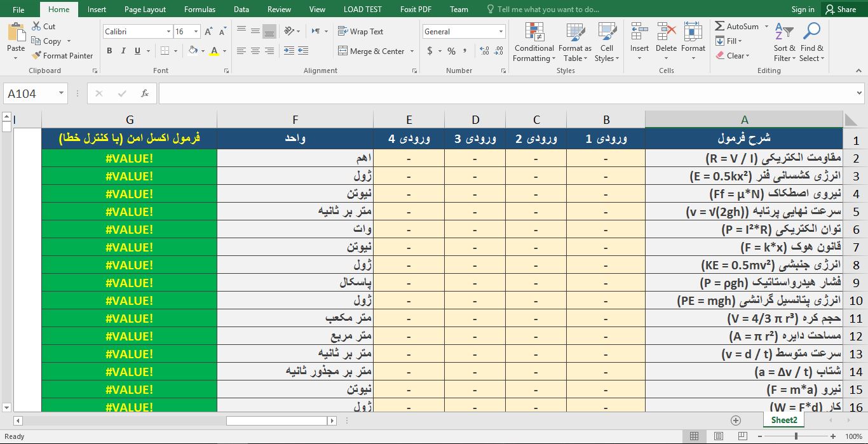Click the Sign in link

pyautogui.click(x=803, y=10)
